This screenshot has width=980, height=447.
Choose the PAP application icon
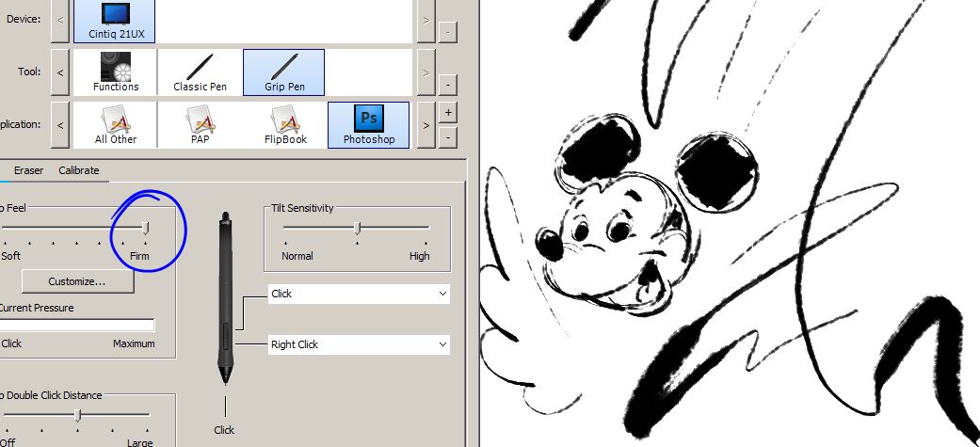click(x=200, y=125)
